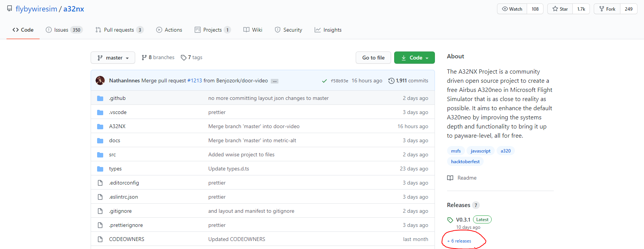Open commit hash f58b93e

click(339, 81)
